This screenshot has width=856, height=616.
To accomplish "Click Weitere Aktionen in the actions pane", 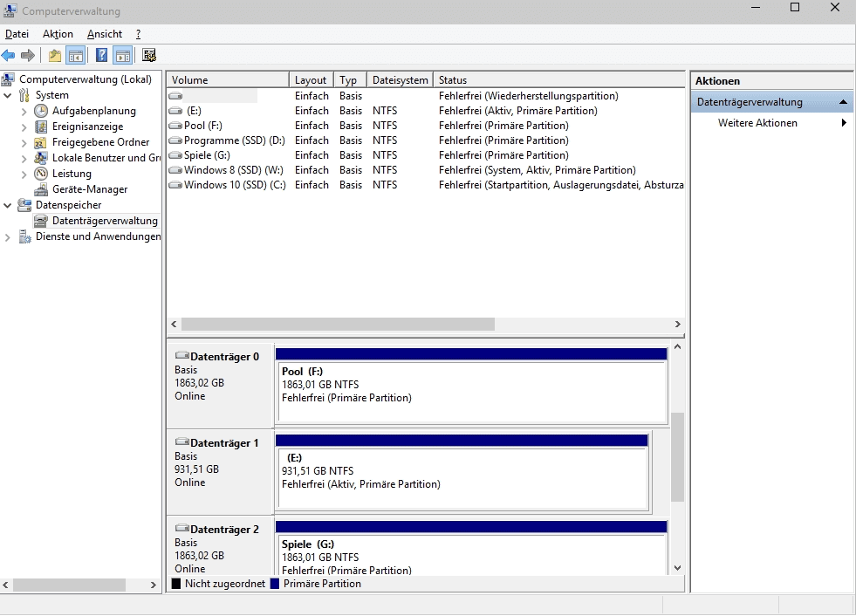I will pos(757,123).
